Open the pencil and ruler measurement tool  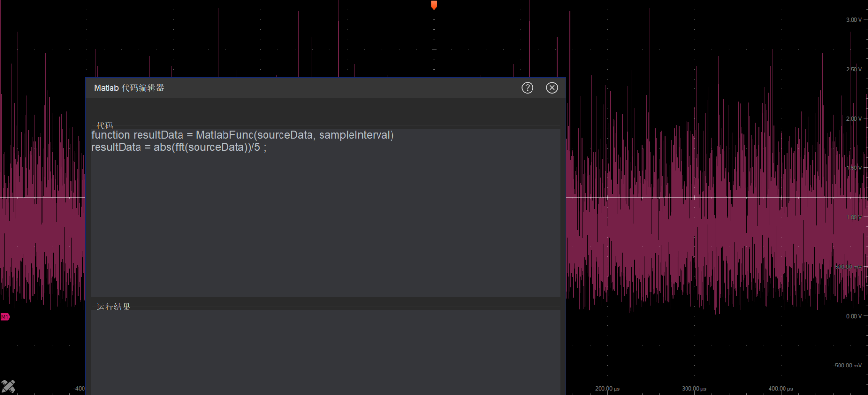coord(8,386)
